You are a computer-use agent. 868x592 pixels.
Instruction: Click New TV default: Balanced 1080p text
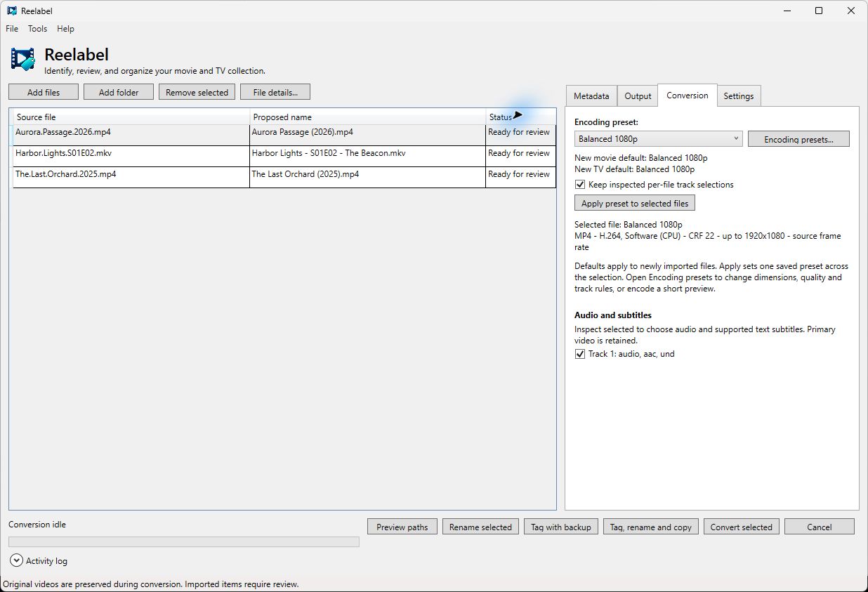point(634,169)
